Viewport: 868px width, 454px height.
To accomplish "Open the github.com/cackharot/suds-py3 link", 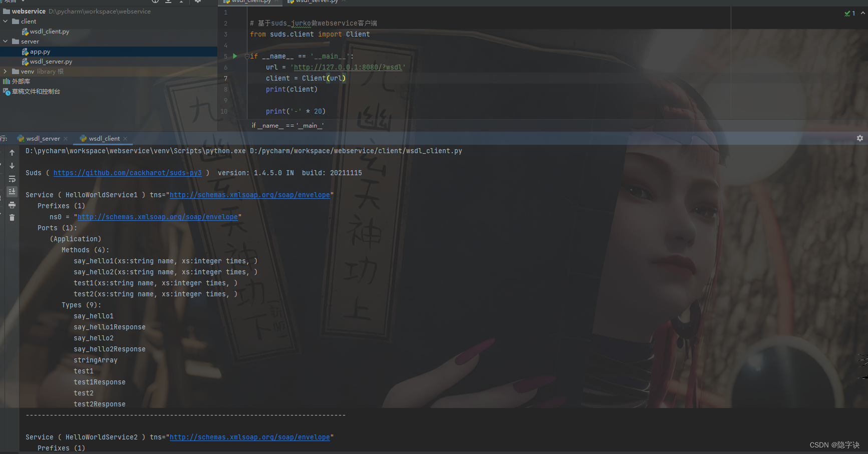I will (128, 173).
